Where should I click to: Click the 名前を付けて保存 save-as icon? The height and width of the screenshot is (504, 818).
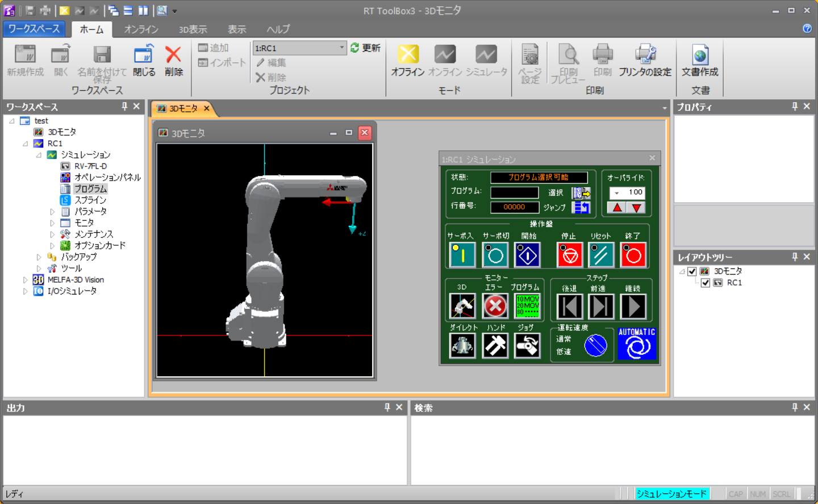[102, 63]
